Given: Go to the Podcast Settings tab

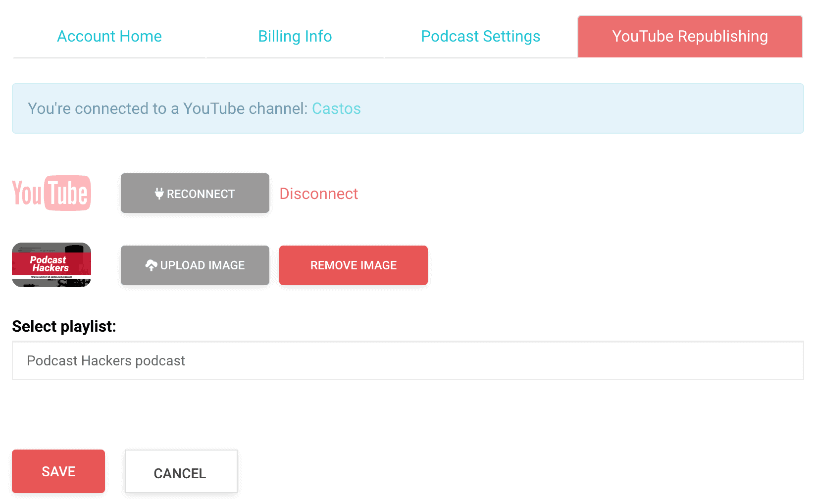Looking at the screenshot, I should pyautogui.click(x=480, y=36).
